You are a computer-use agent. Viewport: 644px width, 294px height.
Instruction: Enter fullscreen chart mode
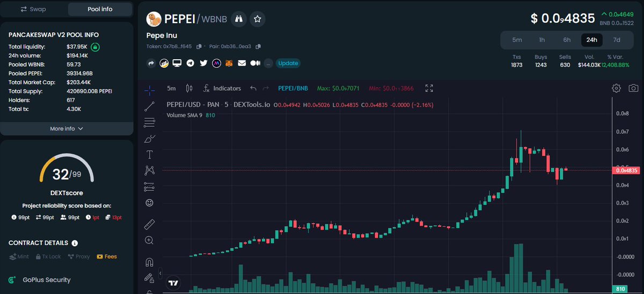click(429, 88)
